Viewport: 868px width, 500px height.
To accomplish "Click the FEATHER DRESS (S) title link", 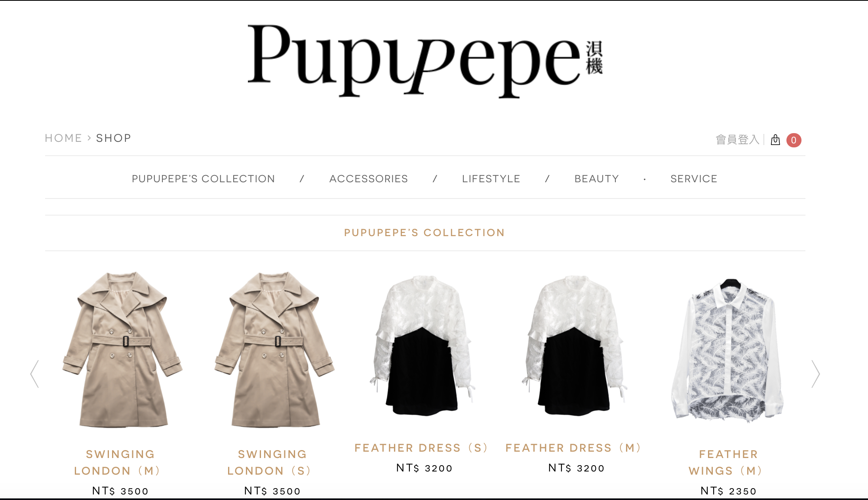I will 421,448.
